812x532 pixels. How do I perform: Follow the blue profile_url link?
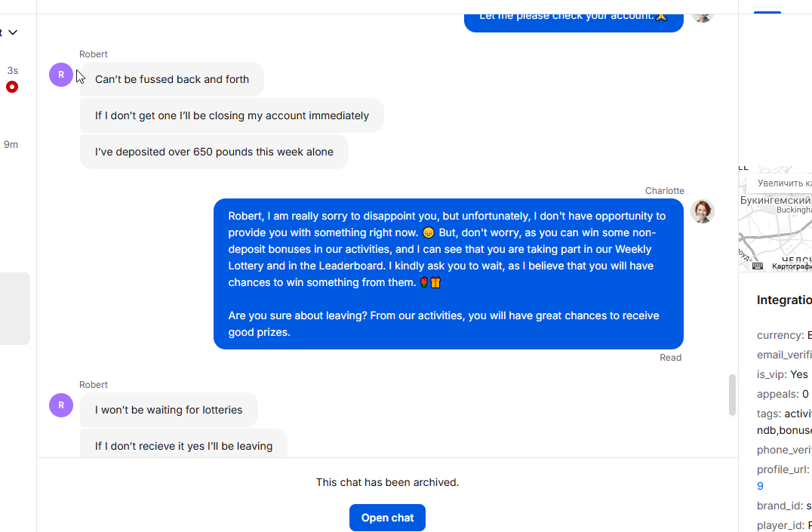[761, 486]
